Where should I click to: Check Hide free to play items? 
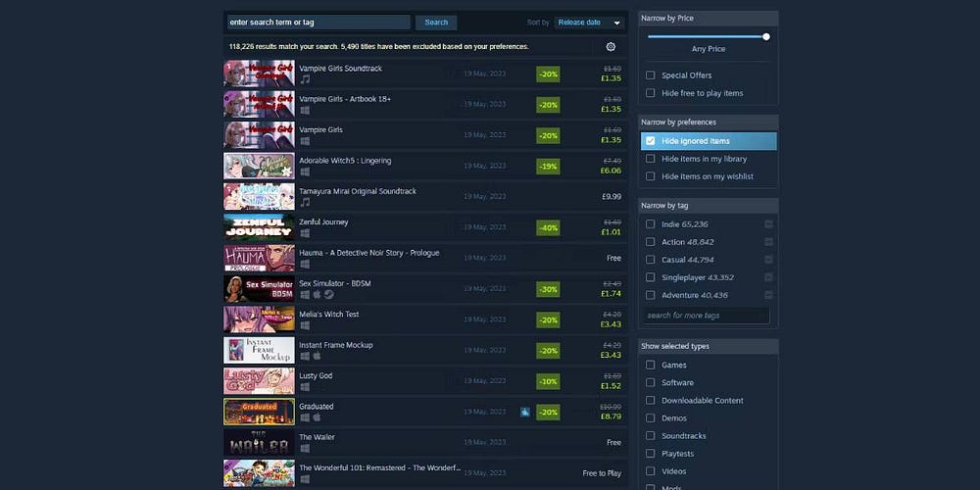(x=651, y=93)
